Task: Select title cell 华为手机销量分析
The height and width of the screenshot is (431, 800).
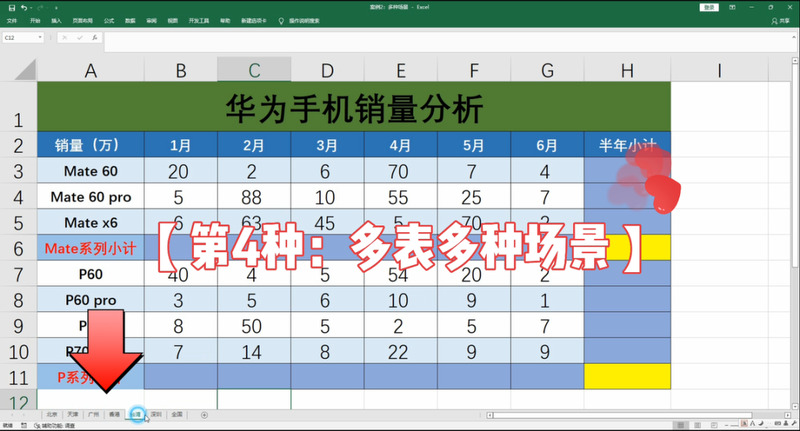Action: pos(354,107)
